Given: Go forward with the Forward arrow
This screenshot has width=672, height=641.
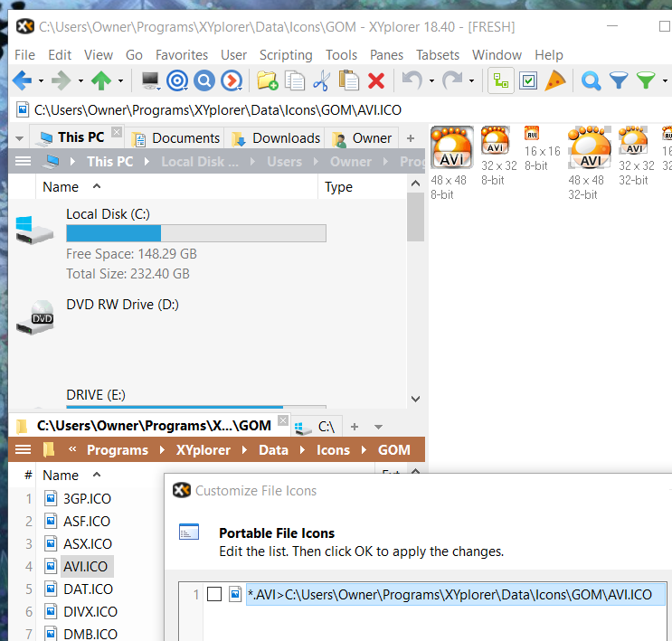Looking at the screenshot, I should click(61, 80).
